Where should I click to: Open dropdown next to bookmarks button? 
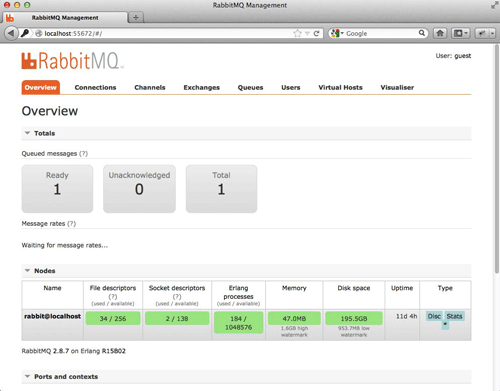(x=466, y=33)
